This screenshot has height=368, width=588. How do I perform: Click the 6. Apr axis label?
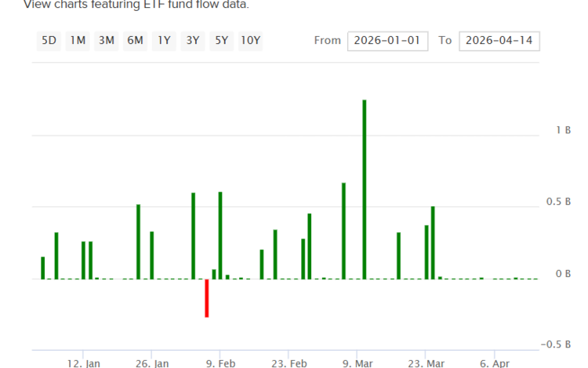pyautogui.click(x=495, y=363)
